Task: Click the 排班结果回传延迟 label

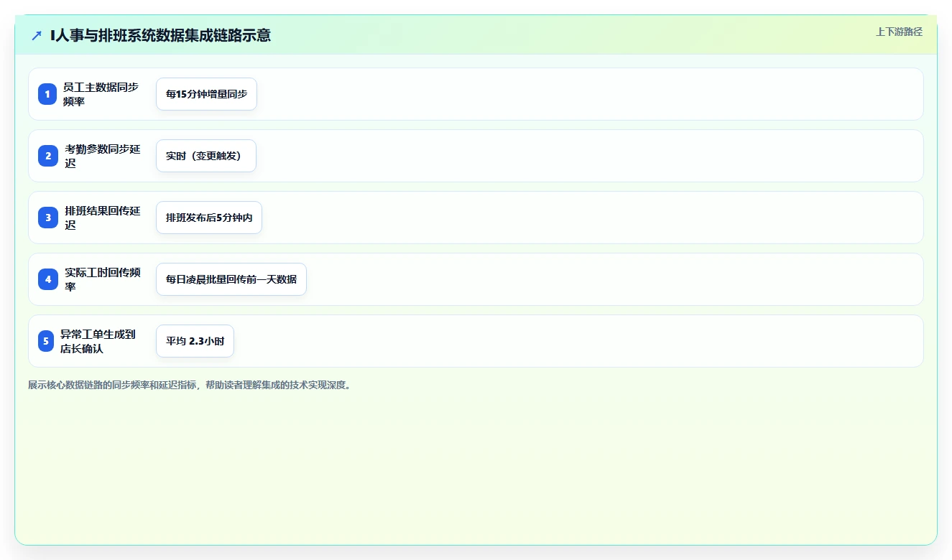Action: point(103,218)
